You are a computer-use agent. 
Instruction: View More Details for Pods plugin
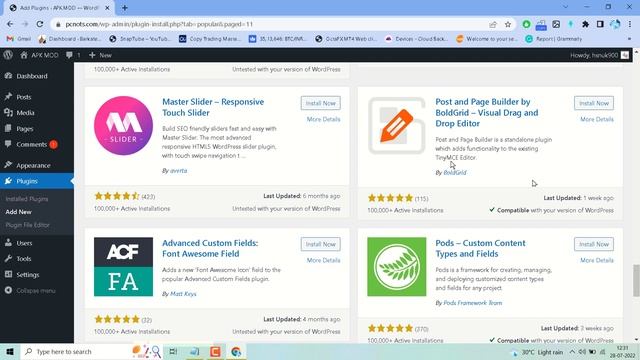[597, 260]
